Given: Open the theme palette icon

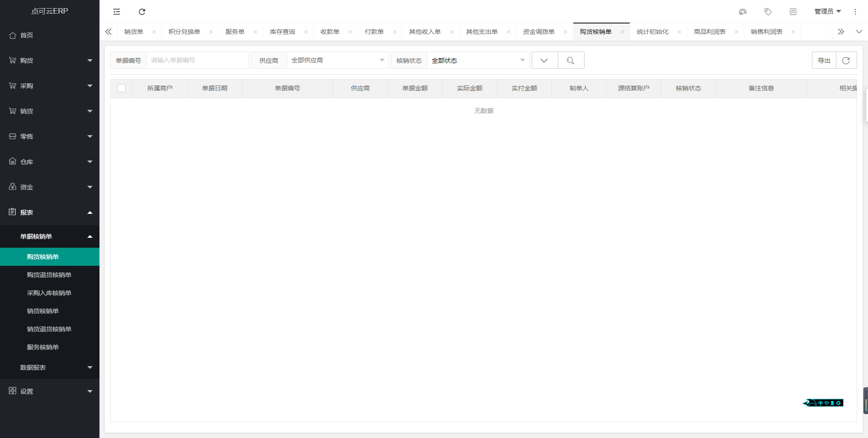Looking at the screenshot, I should tap(743, 12).
